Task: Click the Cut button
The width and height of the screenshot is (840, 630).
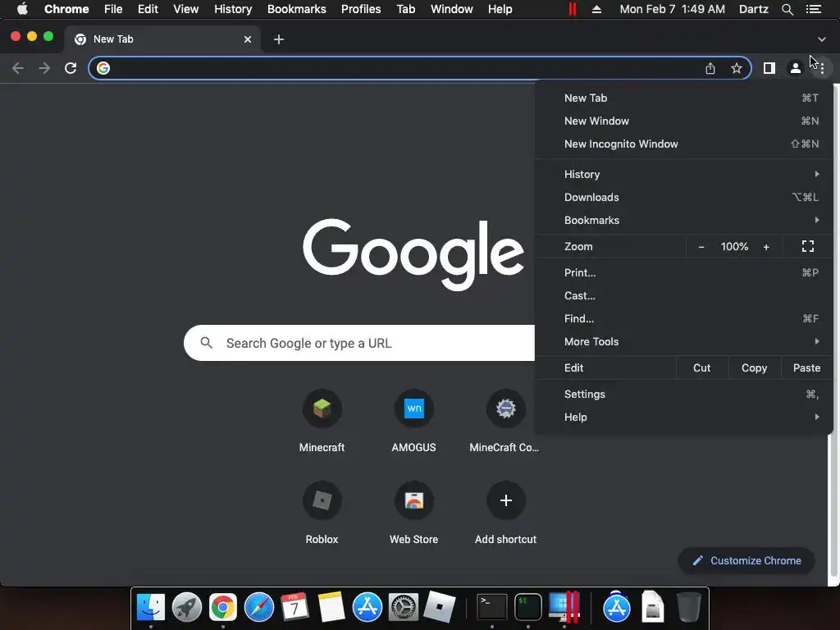Action: (x=702, y=368)
